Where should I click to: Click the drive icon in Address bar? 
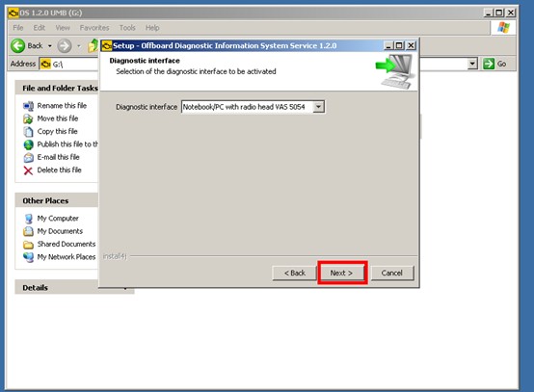click(45, 64)
